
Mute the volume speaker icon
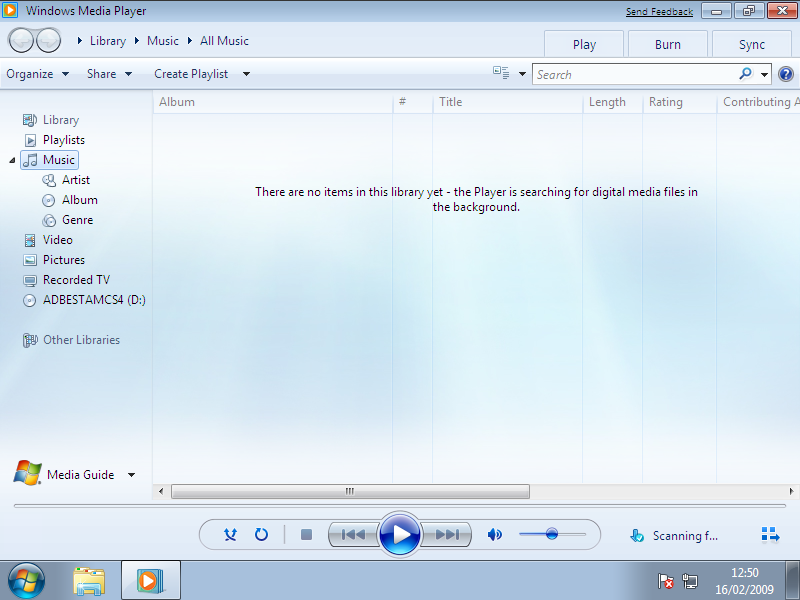point(494,535)
